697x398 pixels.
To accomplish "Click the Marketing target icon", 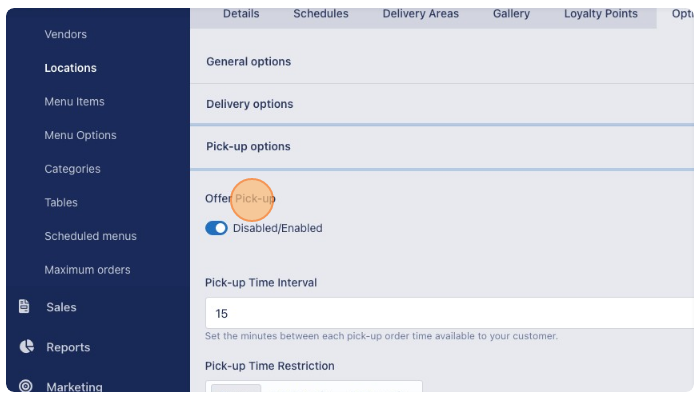I will click(x=26, y=386).
